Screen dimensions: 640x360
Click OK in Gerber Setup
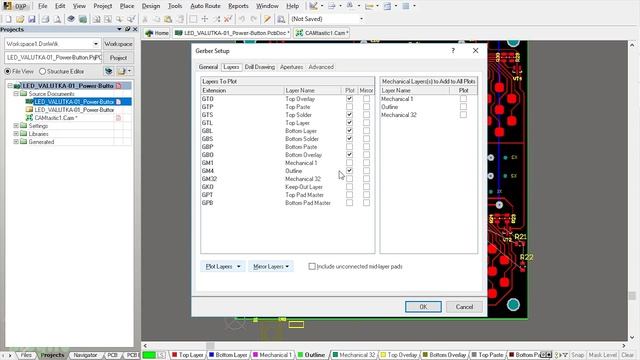click(423, 307)
